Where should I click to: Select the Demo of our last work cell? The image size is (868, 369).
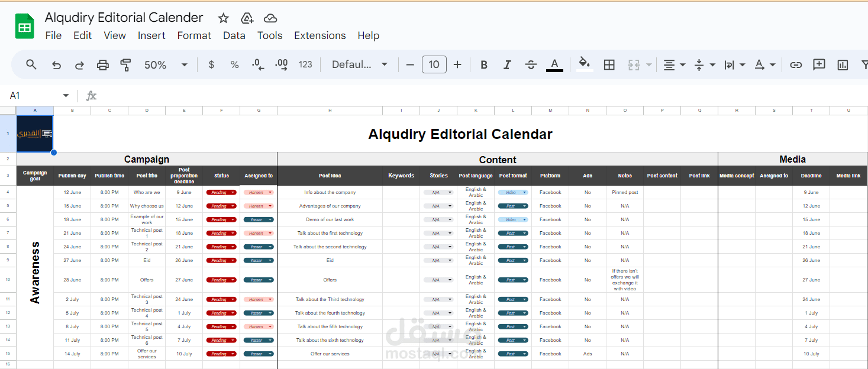pyautogui.click(x=330, y=219)
